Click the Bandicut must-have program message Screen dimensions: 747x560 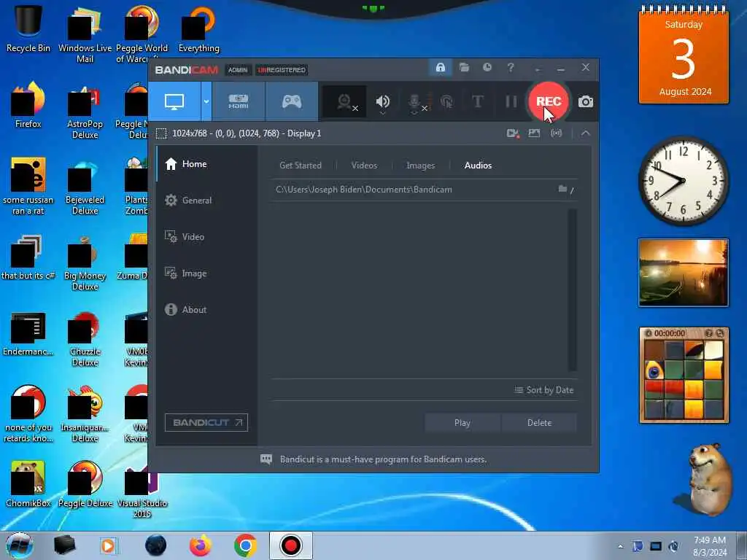pyautogui.click(x=383, y=459)
